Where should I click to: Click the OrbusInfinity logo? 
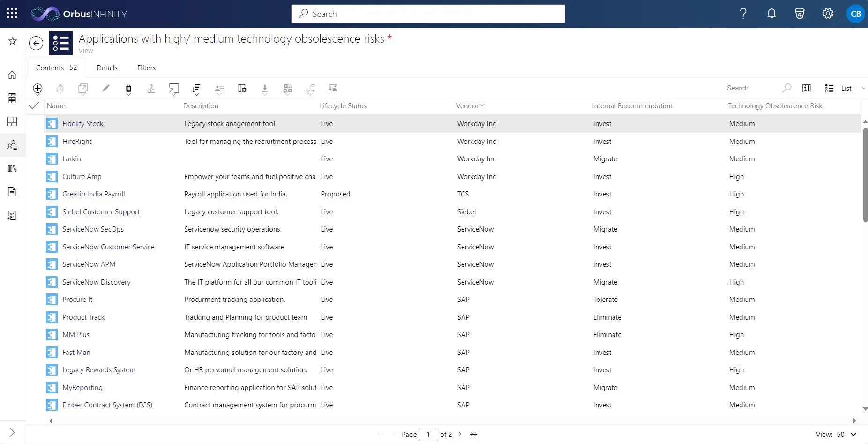79,14
